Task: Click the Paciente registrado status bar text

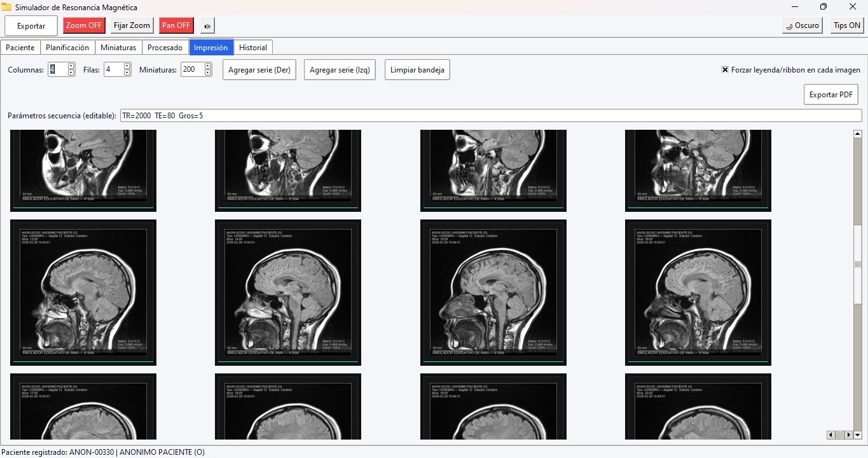Action: pyautogui.click(x=103, y=452)
